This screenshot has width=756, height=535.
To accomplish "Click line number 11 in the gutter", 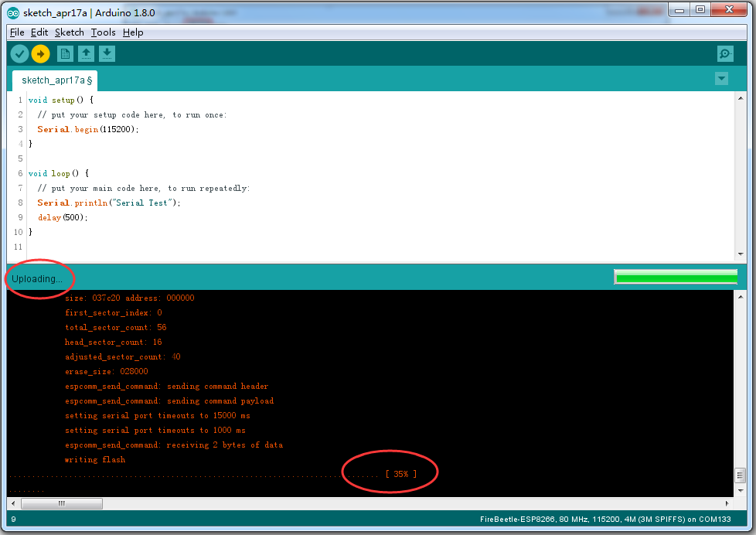I will pos(19,247).
